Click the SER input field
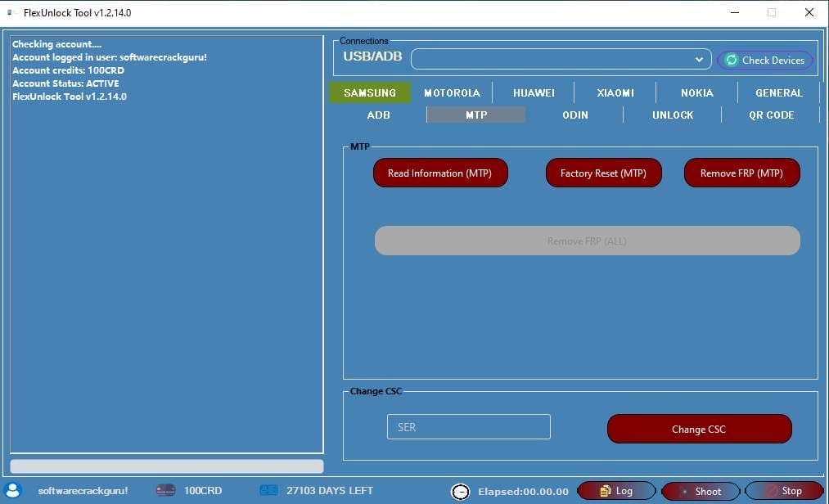The image size is (829, 504). pos(468,426)
